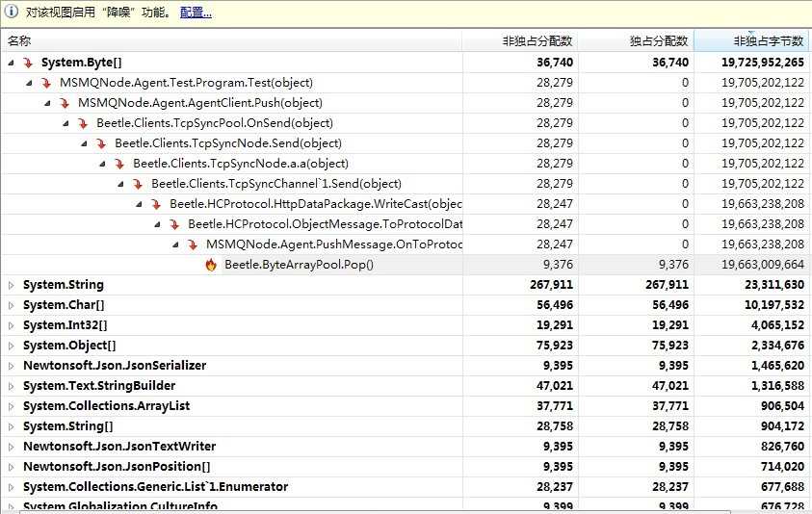
Task: Expand the List`1.Enumerator row
Action: tap(11, 486)
